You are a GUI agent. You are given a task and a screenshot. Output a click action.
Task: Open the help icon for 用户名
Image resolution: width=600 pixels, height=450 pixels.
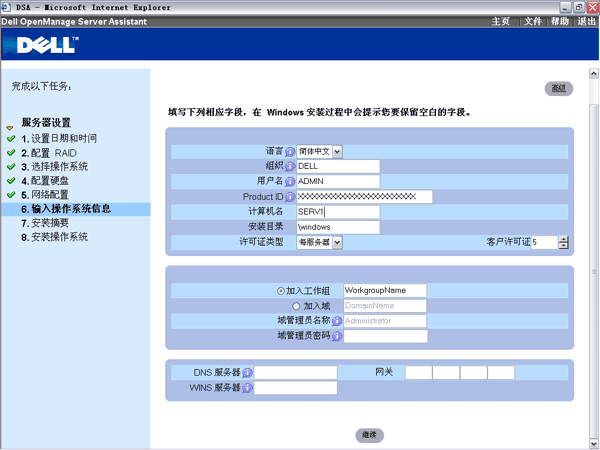pyautogui.click(x=290, y=182)
